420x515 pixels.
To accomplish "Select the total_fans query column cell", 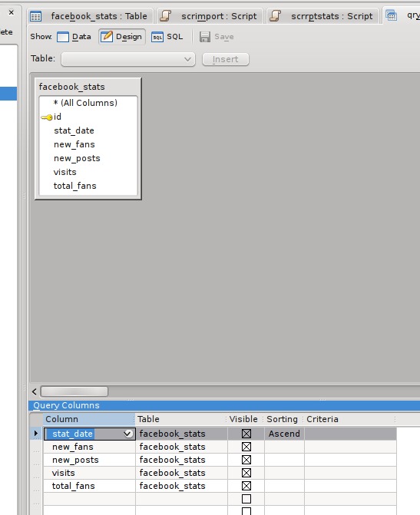I will 89,486.
